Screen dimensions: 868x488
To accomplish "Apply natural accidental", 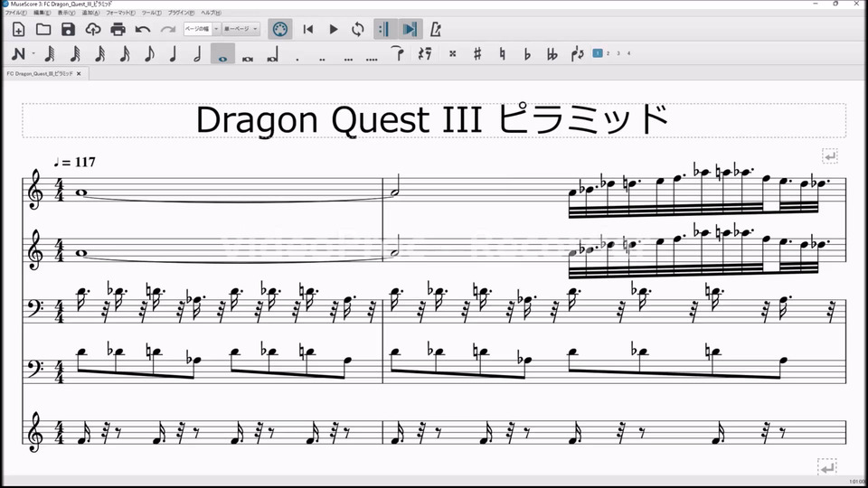I will click(x=502, y=53).
